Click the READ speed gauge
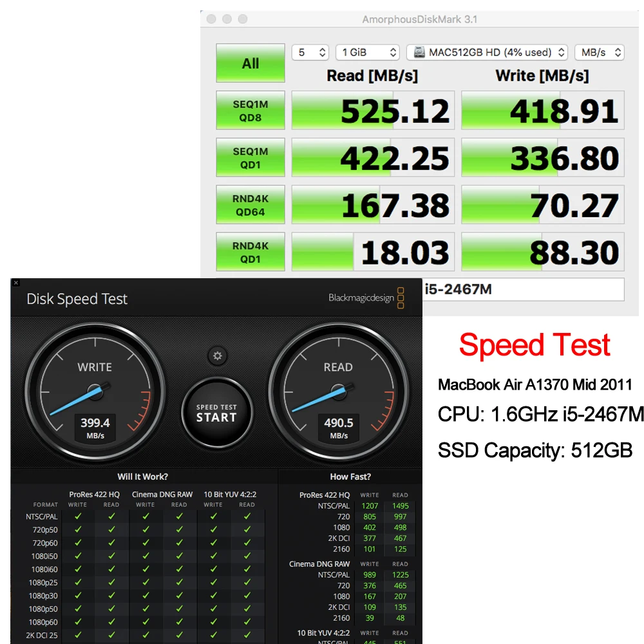This screenshot has height=644, width=644. [338, 393]
